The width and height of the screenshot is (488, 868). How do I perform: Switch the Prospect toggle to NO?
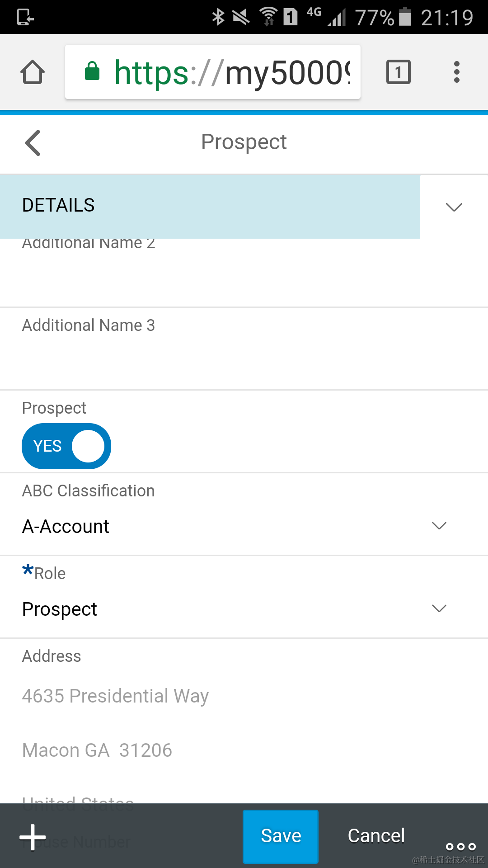pos(66,446)
